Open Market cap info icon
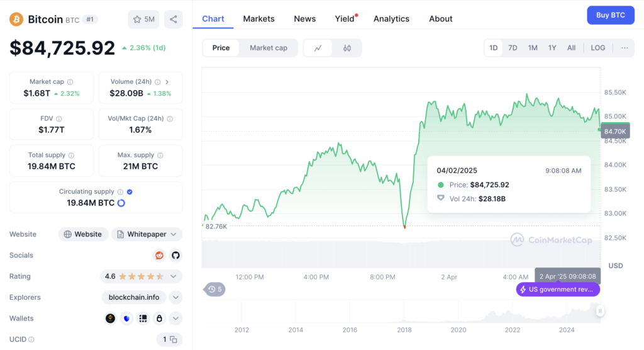The image size is (644, 350). pos(70,82)
